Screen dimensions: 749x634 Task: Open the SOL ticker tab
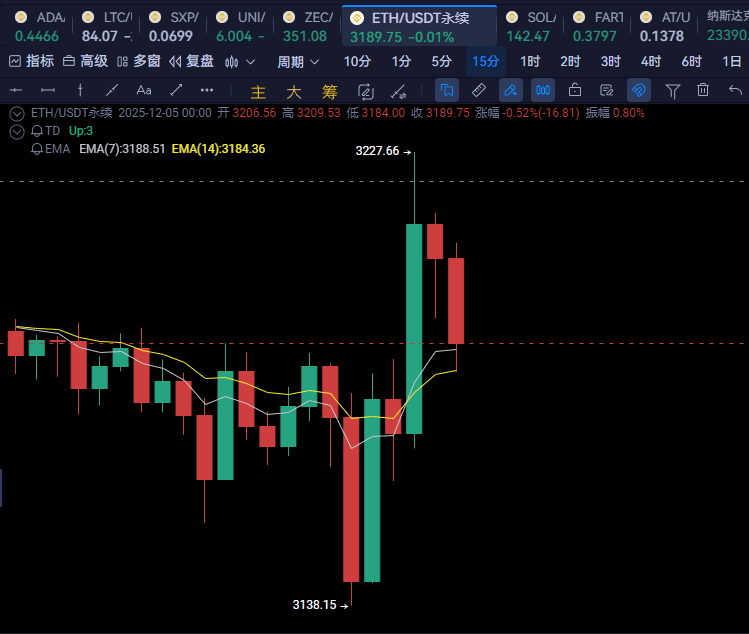[x=530, y=26]
